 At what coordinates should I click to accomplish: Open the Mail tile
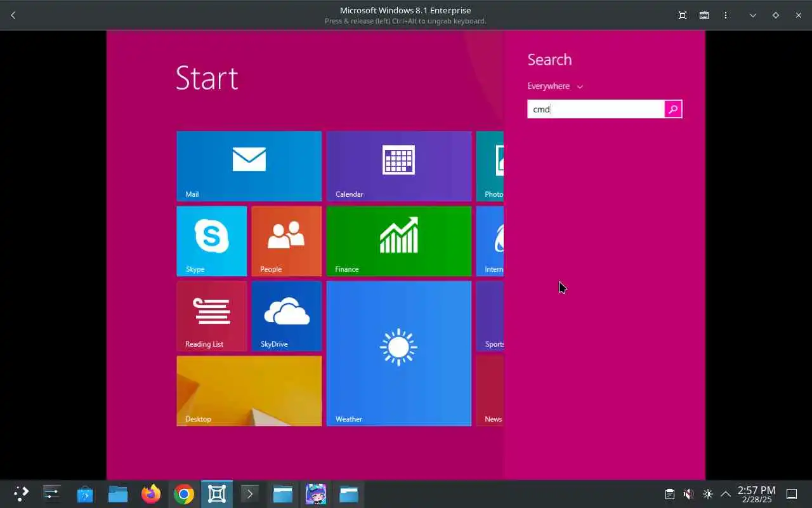click(x=249, y=166)
